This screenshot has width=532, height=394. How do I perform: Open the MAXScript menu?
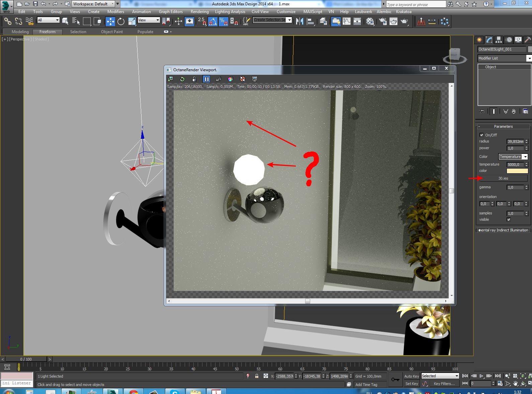pyautogui.click(x=313, y=12)
